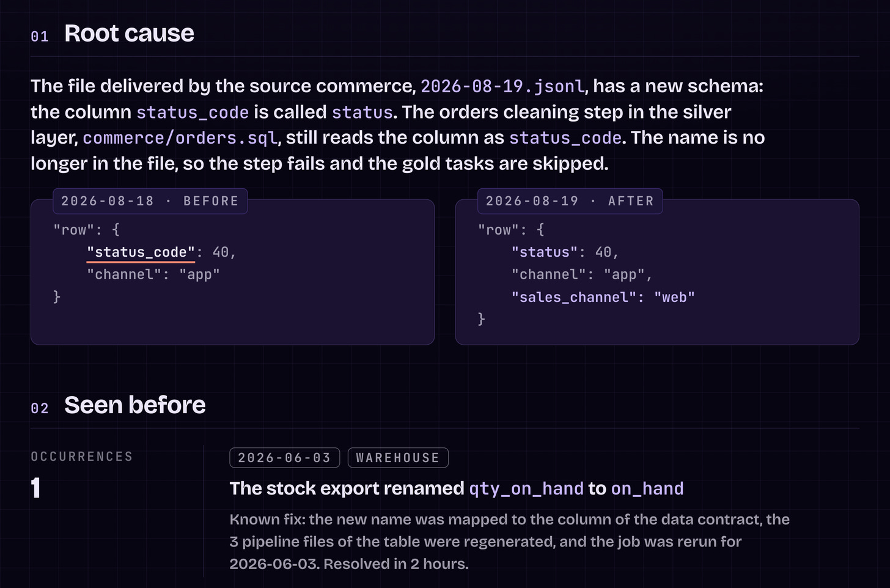Click the Root cause heading
This screenshot has height=588, width=890.
coord(129,34)
